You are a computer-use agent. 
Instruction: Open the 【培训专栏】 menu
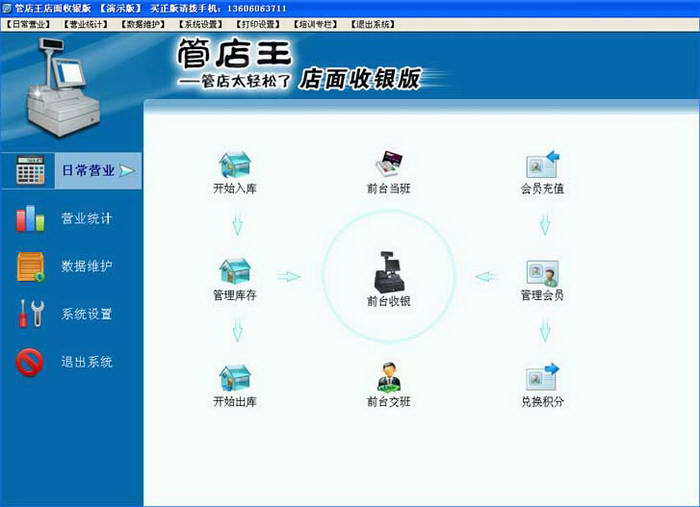(315, 24)
